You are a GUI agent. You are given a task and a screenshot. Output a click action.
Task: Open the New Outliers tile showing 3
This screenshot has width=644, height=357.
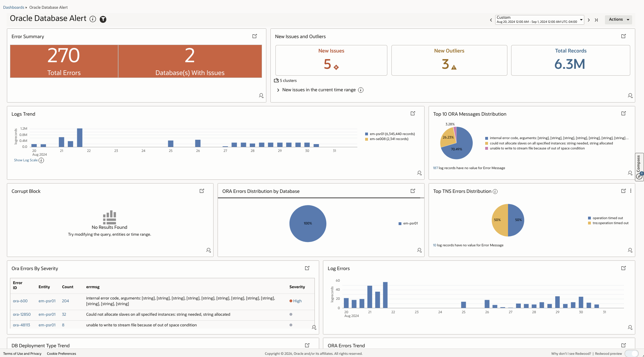(x=449, y=60)
